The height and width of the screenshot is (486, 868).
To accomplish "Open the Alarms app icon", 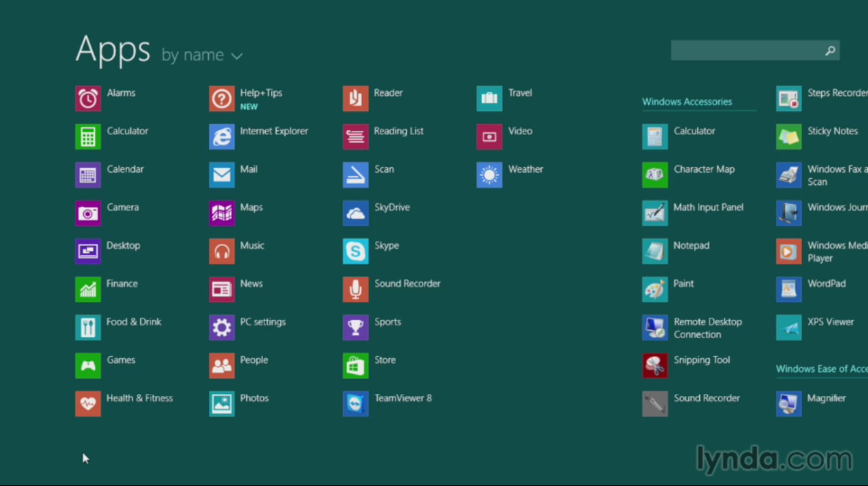I will pos(88,99).
